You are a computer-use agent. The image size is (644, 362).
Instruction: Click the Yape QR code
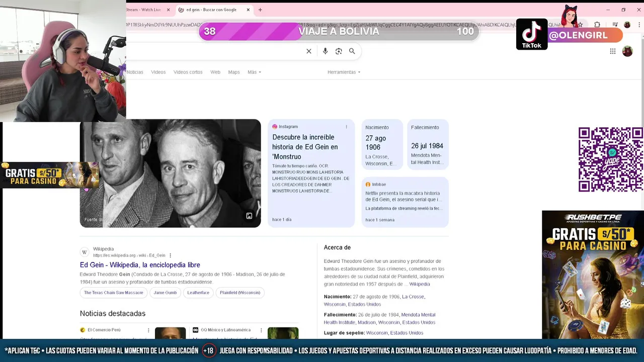(610, 159)
